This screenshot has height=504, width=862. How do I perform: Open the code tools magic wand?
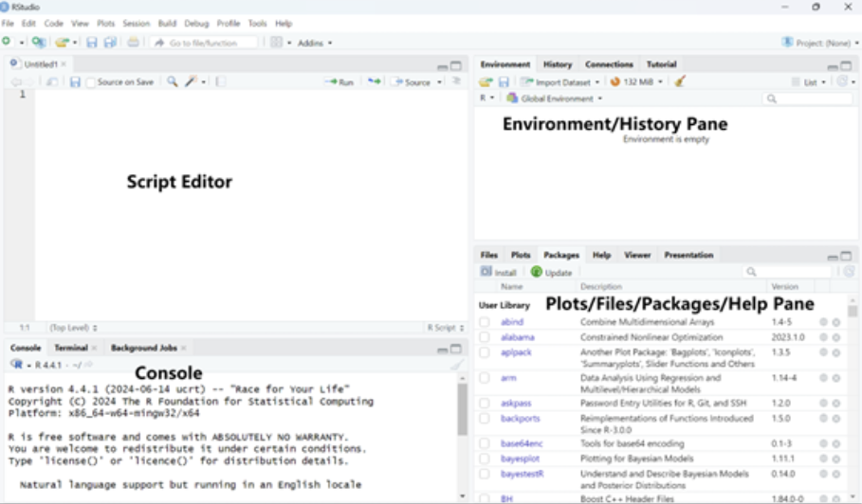click(x=192, y=82)
